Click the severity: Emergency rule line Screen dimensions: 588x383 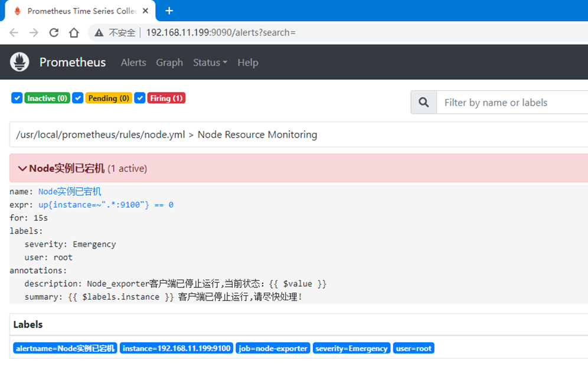click(70, 244)
